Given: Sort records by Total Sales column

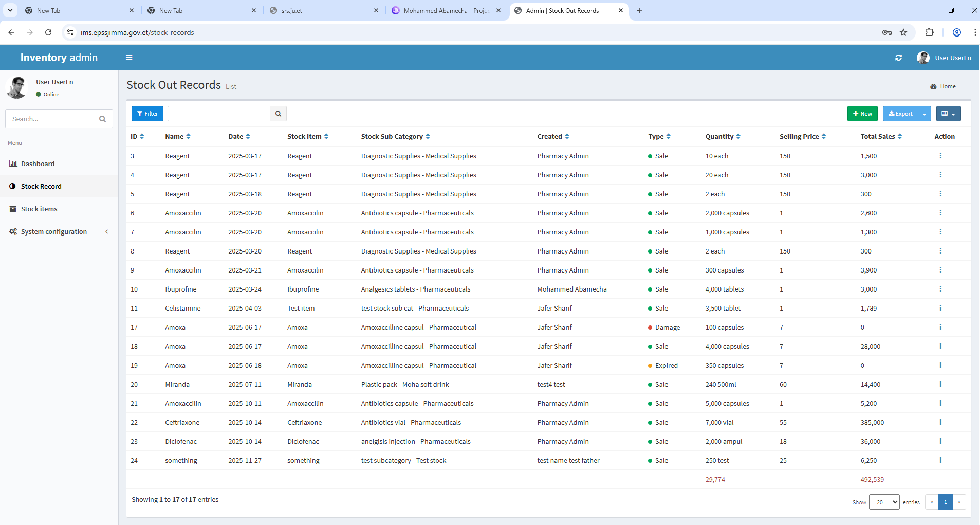Looking at the screenshot, I should pos(881,136).
